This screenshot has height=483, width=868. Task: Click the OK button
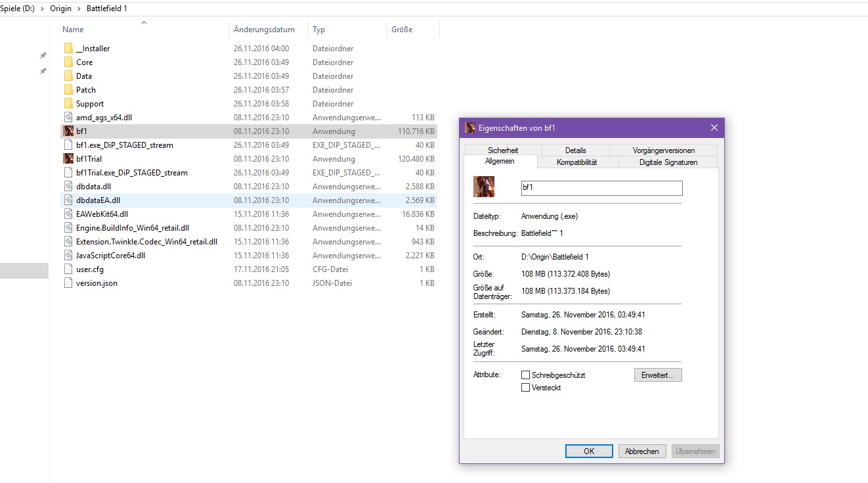(x=589, y=451)
